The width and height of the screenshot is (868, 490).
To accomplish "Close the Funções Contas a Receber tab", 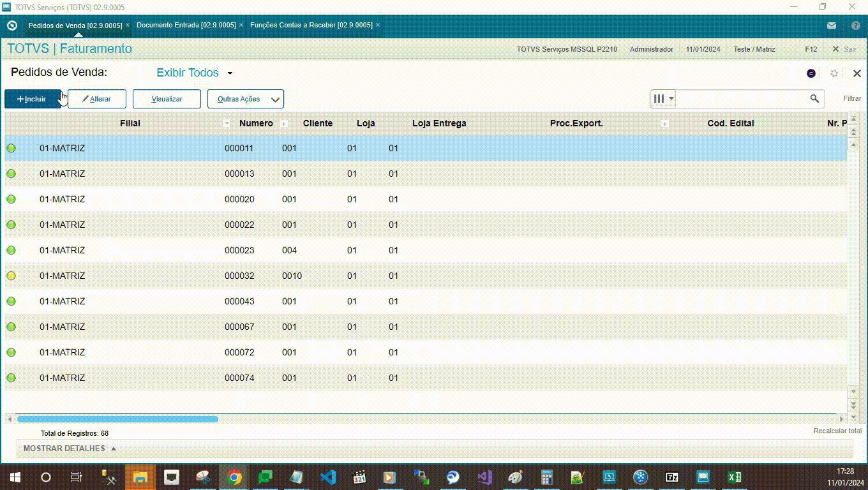I will pyautogui.click(x=378, y=25).
